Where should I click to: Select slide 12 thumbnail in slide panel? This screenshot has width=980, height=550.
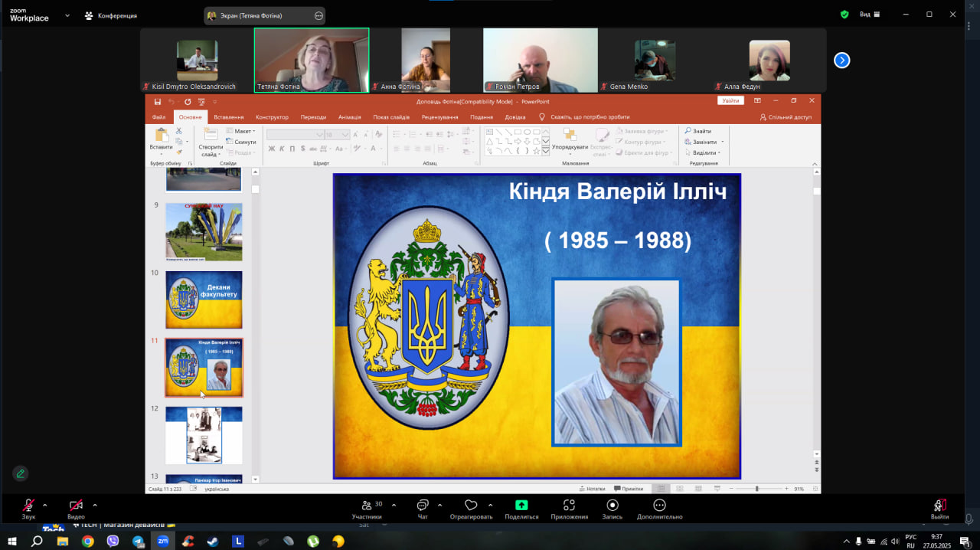(204, 435)
